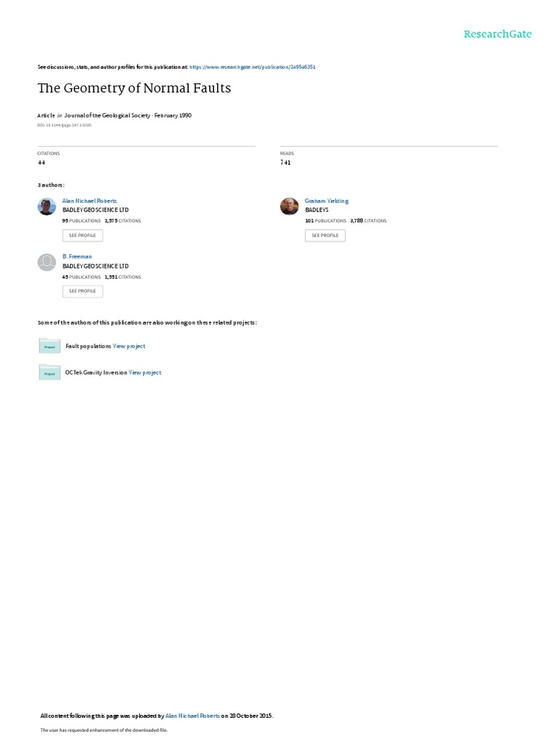The width and height of the screenshot is (560, 747).
Task: Click Alan Michael Roberts' profile photo
Action: (47, 206)
